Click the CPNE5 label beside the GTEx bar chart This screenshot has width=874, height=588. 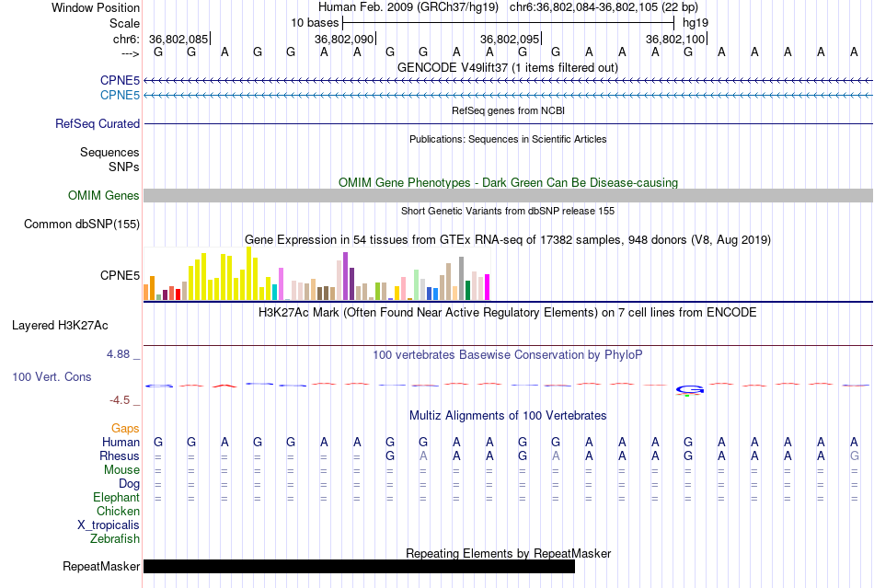tap(120, 275)
